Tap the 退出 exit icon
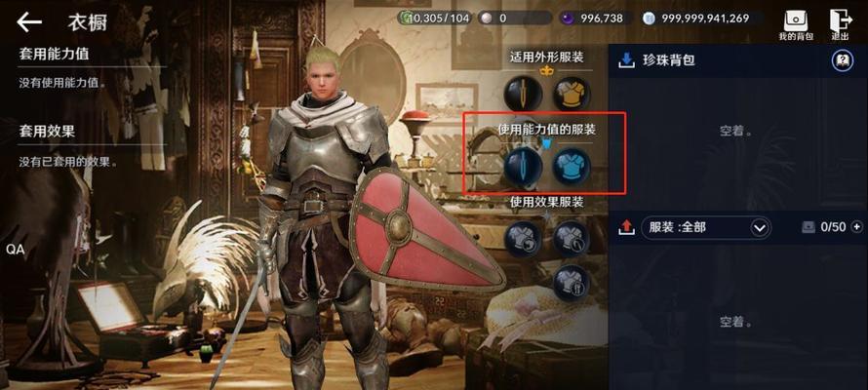The image size is (868, 390). tap(841, 25)
